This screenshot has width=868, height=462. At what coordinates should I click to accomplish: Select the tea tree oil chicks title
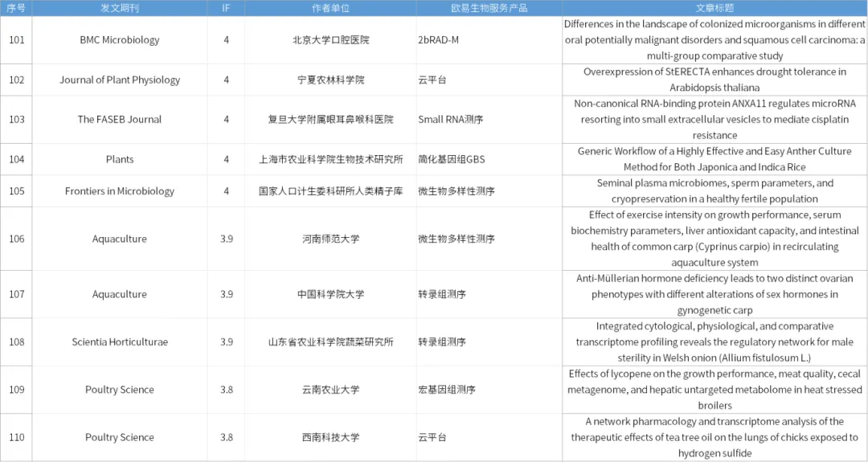714,437
